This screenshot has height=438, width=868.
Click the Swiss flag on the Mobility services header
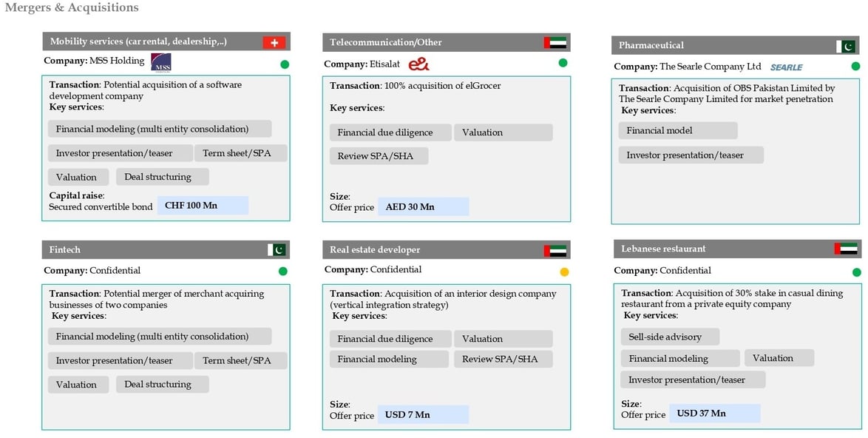pyautogui.click(x=274, y=43)
